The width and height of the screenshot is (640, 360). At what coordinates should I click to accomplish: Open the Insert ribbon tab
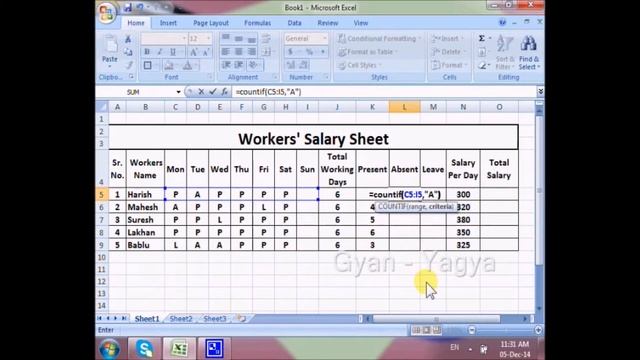click(168, 23)
